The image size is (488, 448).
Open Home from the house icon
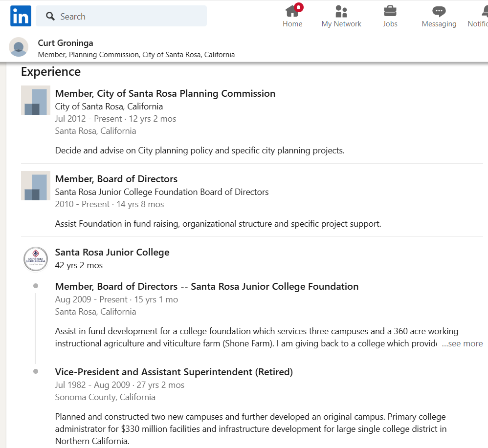coord(292,16)
